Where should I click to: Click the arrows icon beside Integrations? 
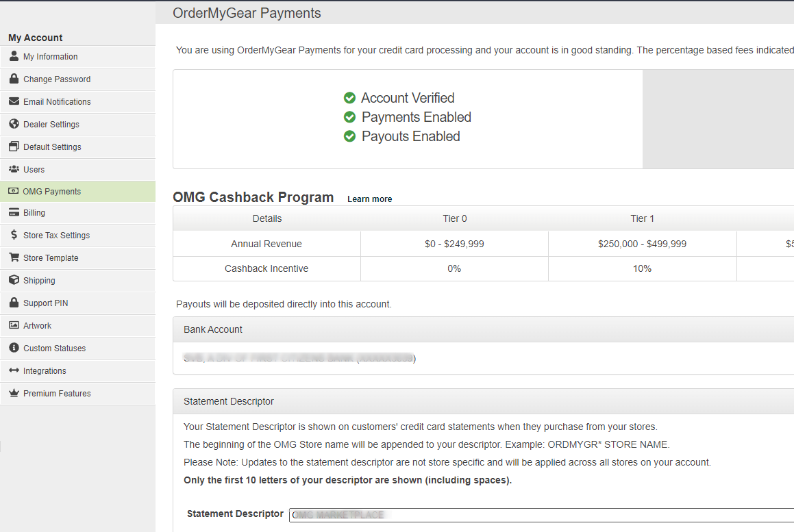tap(14, 370)
